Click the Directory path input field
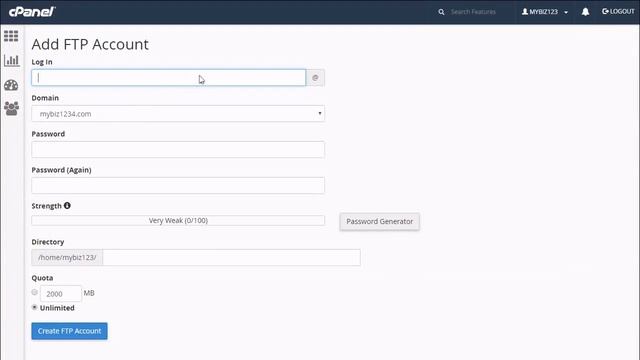Screen dimensions: 640x360 click(231, 258)
